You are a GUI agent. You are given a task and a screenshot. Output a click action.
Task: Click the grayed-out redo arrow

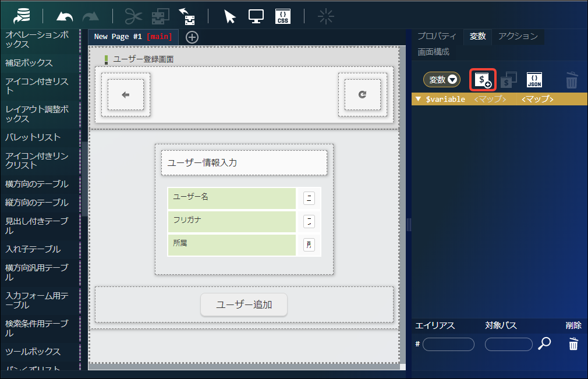point(90,16)
